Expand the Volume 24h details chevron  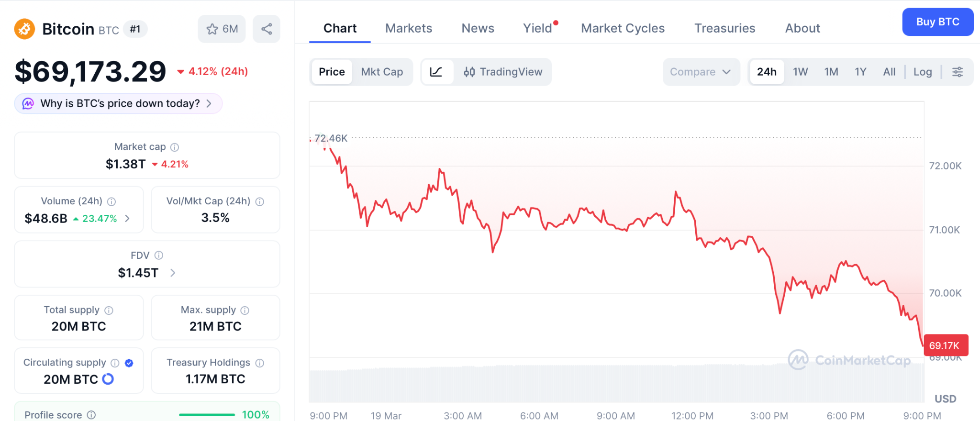coord(127,218)
